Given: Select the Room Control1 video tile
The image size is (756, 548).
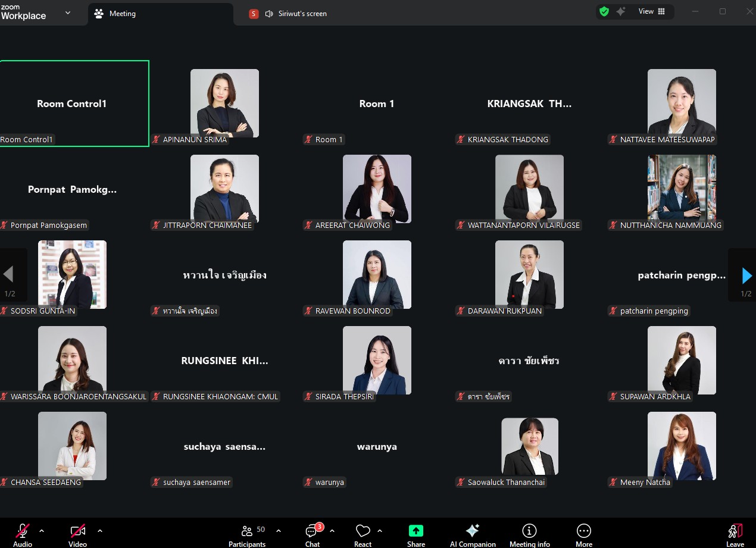Looking at the screenshot, I should coord(74,104).
